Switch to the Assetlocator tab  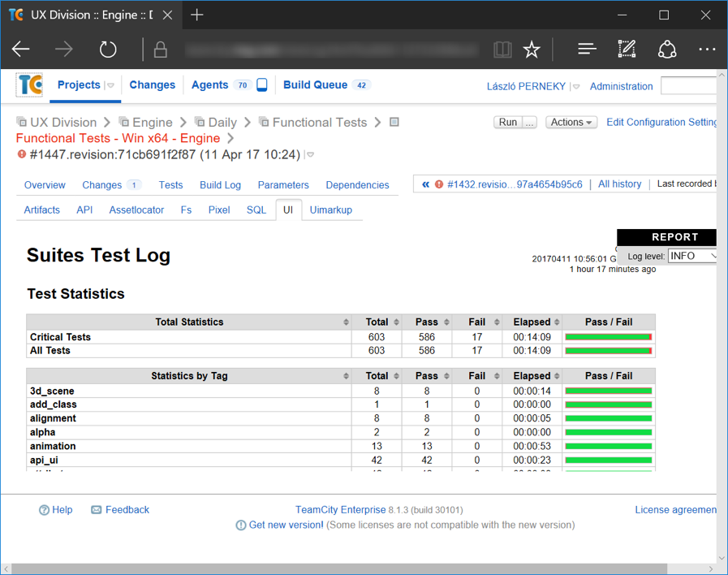pos(136,210)
